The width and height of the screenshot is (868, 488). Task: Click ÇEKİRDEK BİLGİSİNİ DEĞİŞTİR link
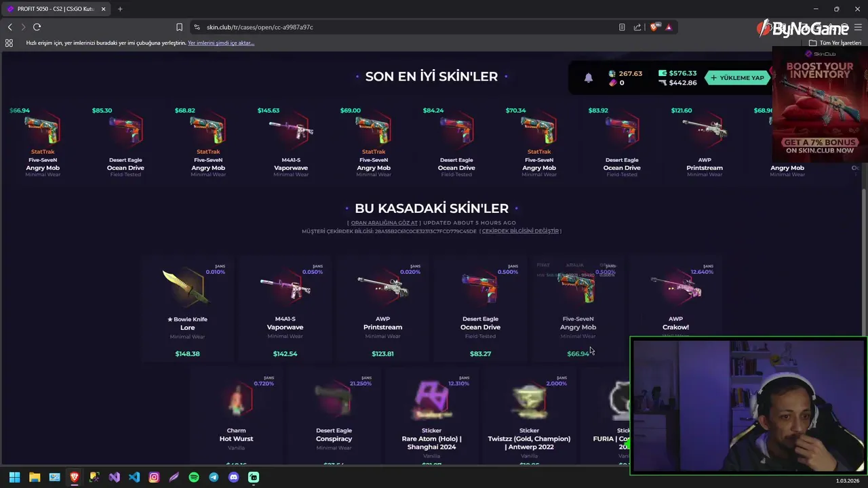520,231
